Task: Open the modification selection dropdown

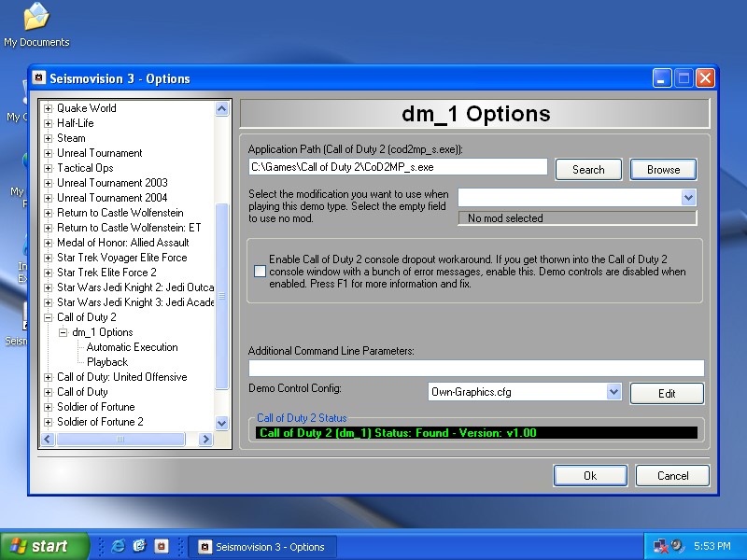Action: point(688,197)
